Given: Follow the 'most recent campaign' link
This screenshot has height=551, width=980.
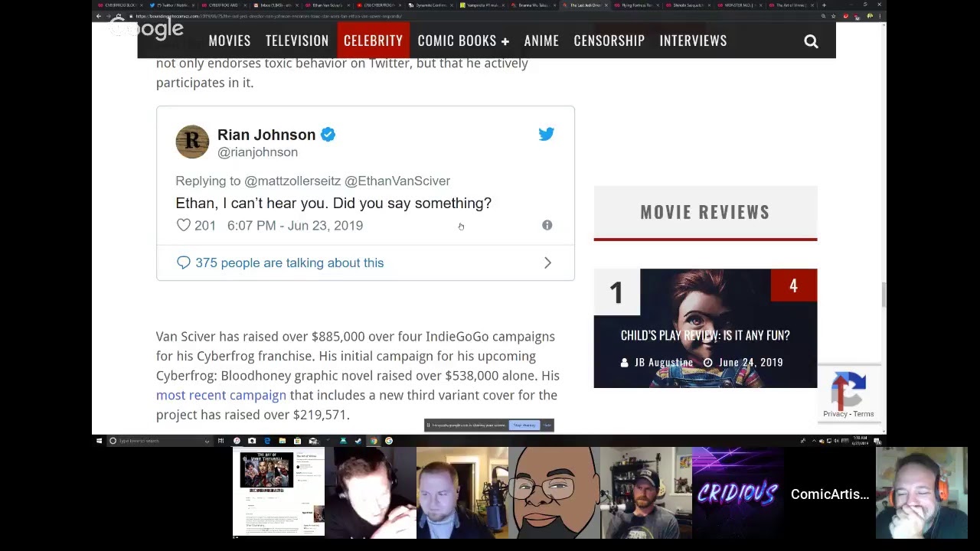Looking at the screenshot, I should [220, 395].
